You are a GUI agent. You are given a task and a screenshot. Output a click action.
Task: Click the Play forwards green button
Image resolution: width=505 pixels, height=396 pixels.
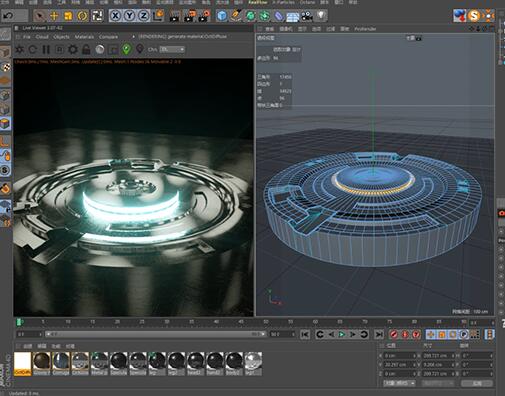342,334
